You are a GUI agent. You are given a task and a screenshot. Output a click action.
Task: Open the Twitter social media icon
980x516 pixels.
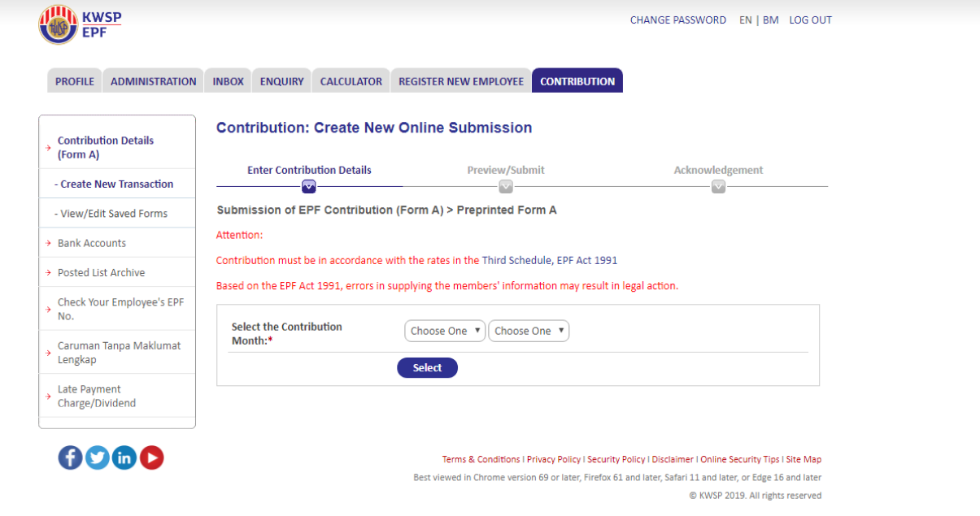(x=97, y=457)
